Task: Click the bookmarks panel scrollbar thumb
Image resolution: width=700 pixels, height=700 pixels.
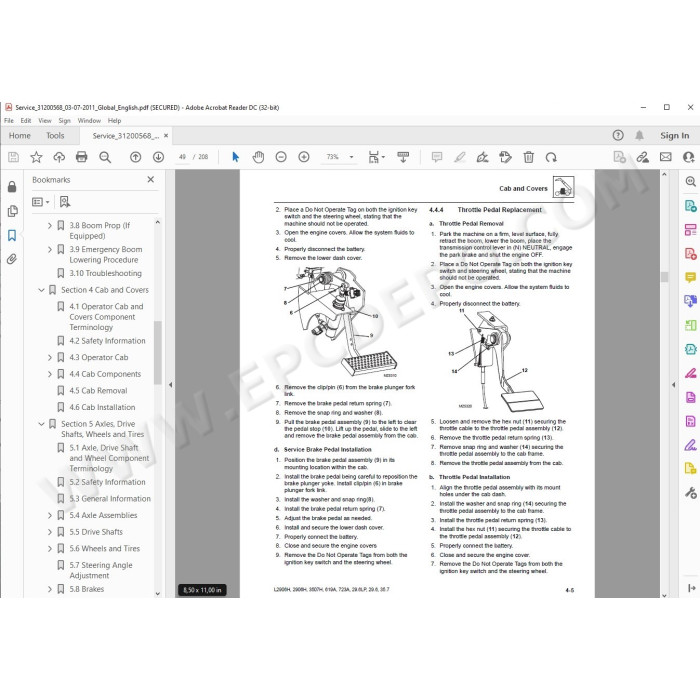Action: 157,352
